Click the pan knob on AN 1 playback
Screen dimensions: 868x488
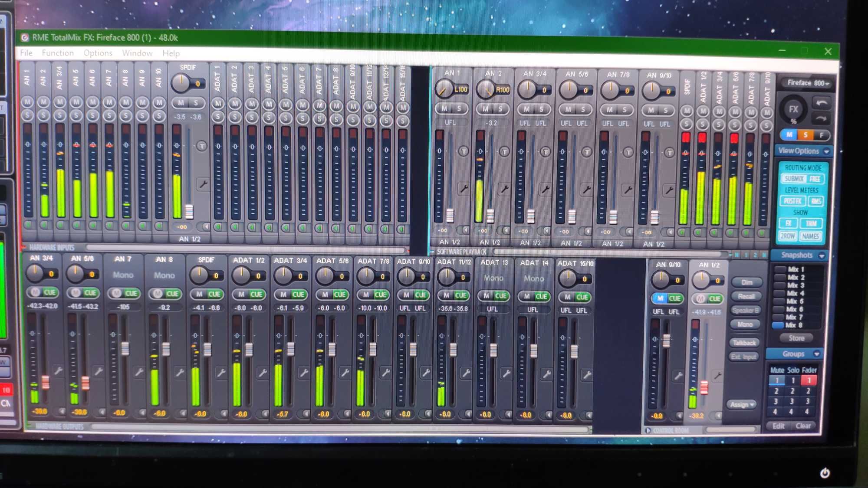point(443,89)
